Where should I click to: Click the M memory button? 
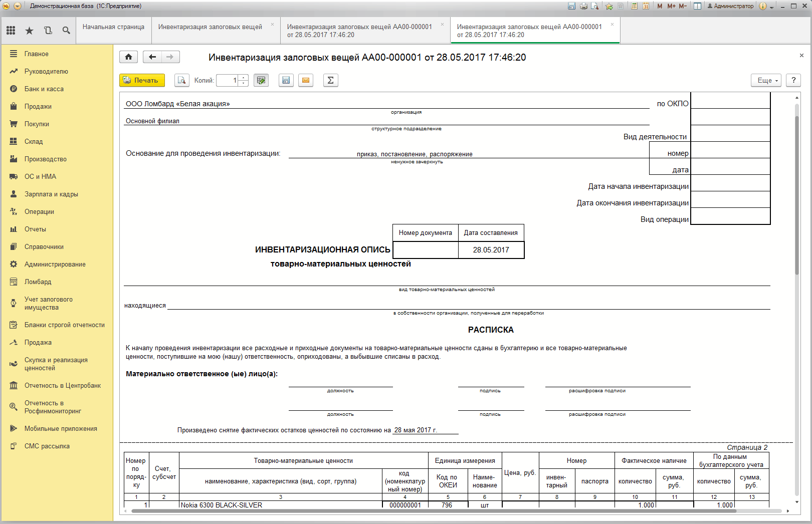660,6
